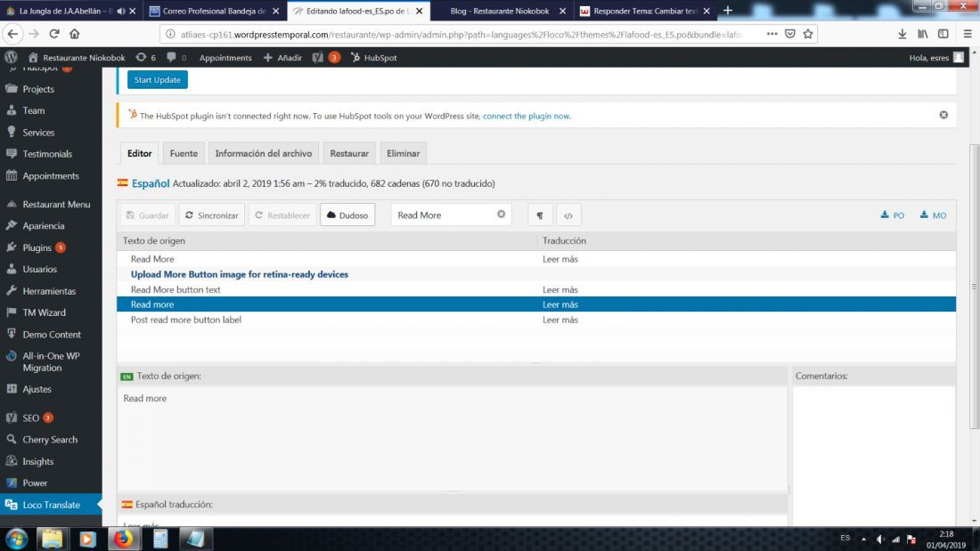Select the Editor tab
The width and height of the screenshot is (980, 551).
[x=139, y=153]
